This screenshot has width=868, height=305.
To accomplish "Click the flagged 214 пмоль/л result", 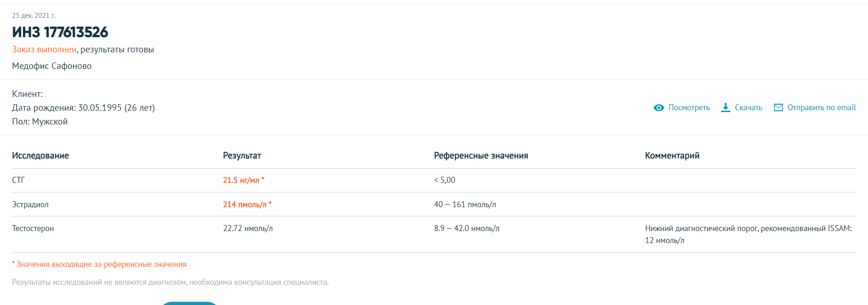I will click(x=245, y=204).
